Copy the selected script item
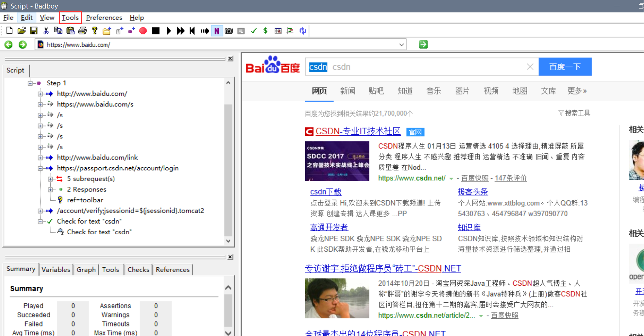The width and height of the screenshot is (644, 336). 58,31
